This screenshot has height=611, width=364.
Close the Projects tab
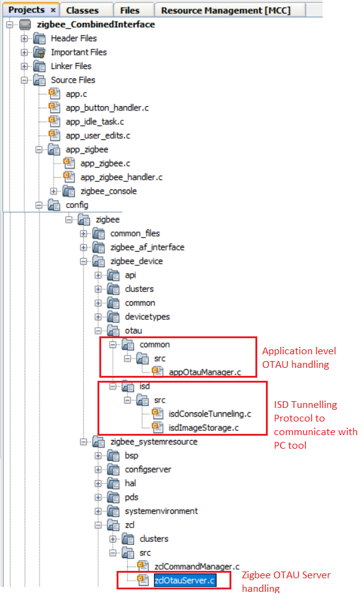coord(54,10)
